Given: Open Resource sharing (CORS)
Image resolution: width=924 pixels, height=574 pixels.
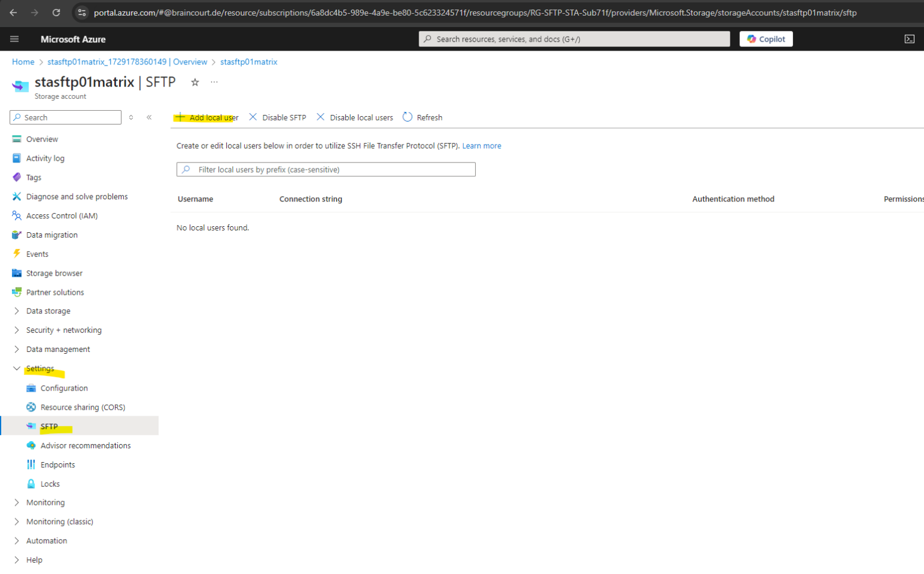Looking at the screenshot, I should click(83, 407).
